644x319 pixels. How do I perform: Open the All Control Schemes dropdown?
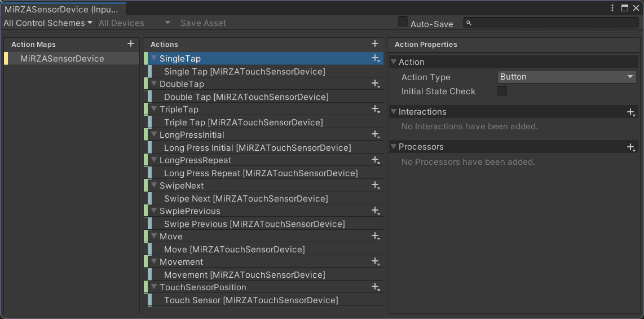click(x=48, y=23)
